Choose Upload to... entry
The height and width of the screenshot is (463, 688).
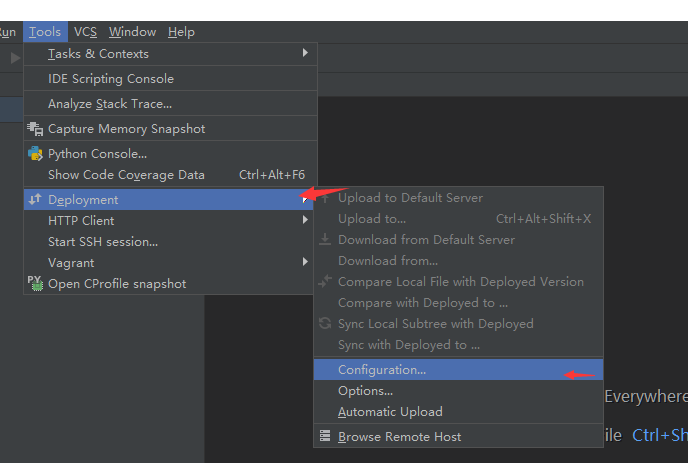459,219
